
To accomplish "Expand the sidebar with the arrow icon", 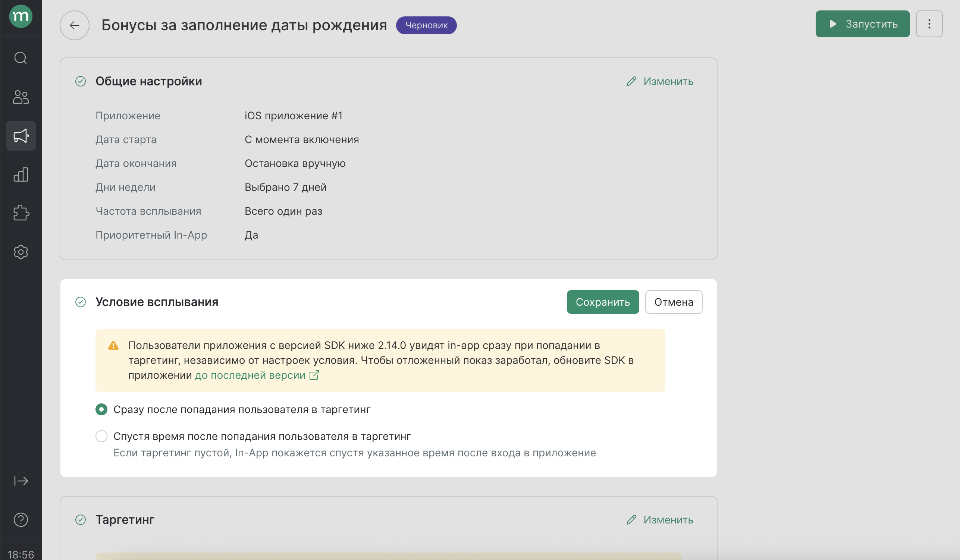I will click(x=21, y=481).
